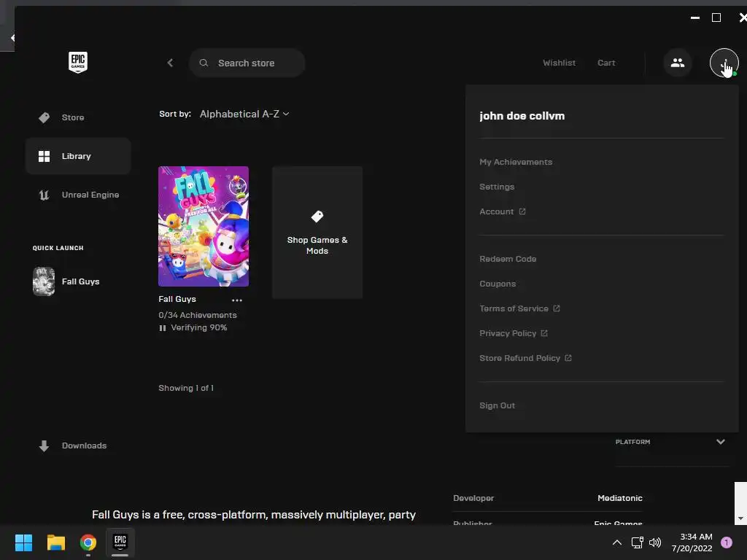Click the Library grid icon

click(x=44, y=156)
